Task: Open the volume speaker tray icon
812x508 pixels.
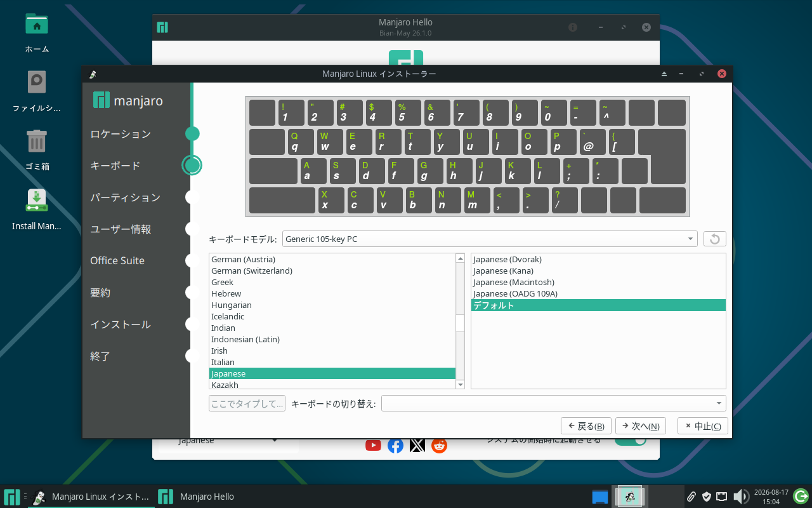Action: pos(740,497)
